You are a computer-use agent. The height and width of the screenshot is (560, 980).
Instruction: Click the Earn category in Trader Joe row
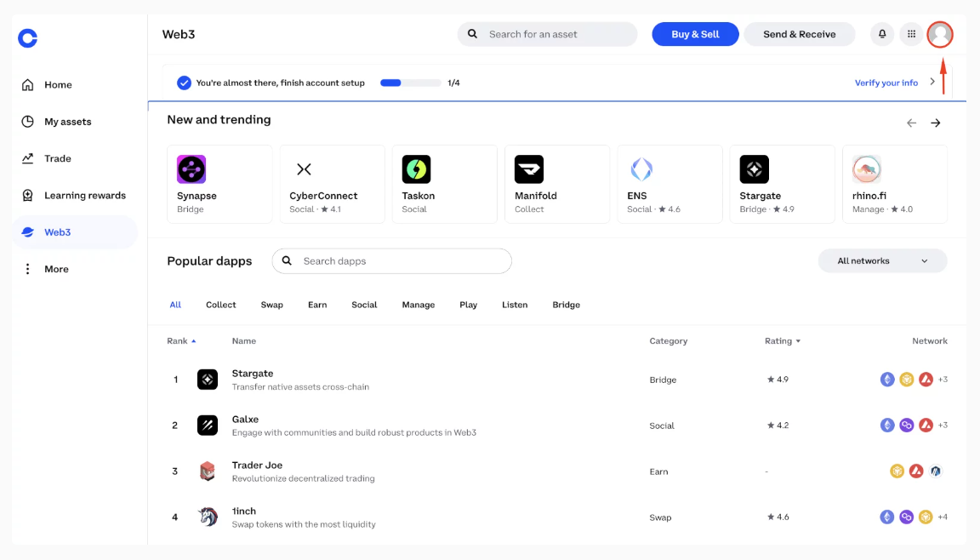coord(658,471)
